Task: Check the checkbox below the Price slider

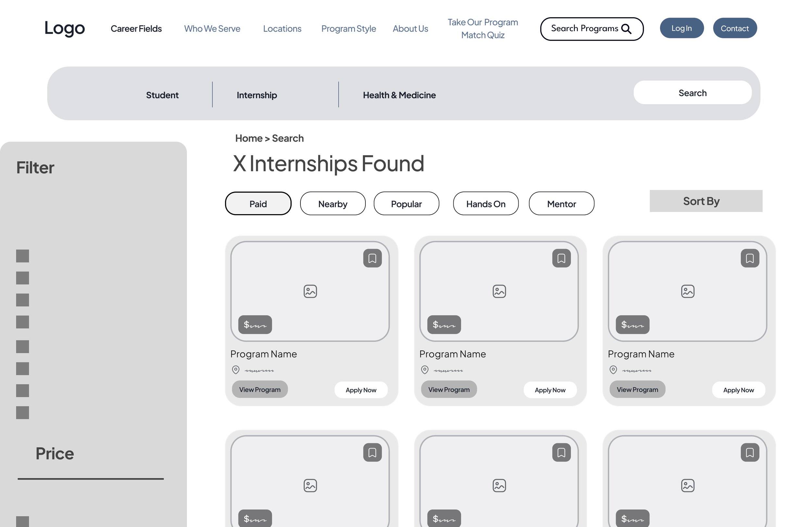Action: pos(22,521)
